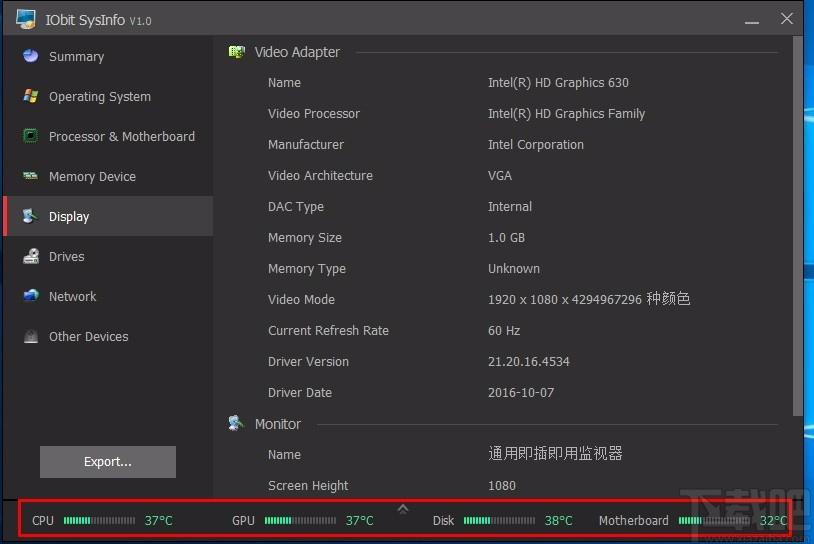This screenshot has height=544, width=814.
Task: Click the '1080' screen height value
Action: pos(501,485)
